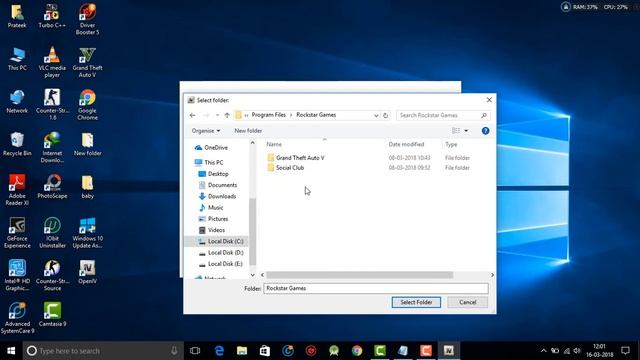Open Documents in the navigation pane
Image resolution: width=640 pixels, height=360 pixels.
point(222,185)
